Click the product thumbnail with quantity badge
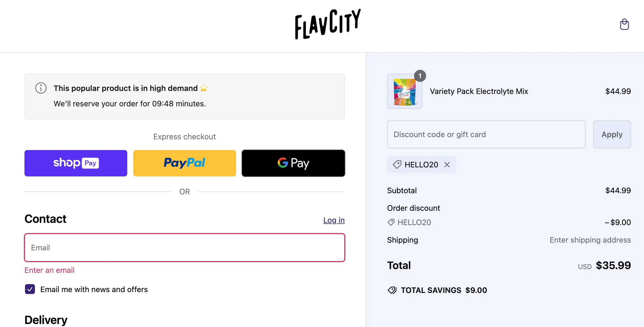 pyautogui.click(x=404, y=91)
